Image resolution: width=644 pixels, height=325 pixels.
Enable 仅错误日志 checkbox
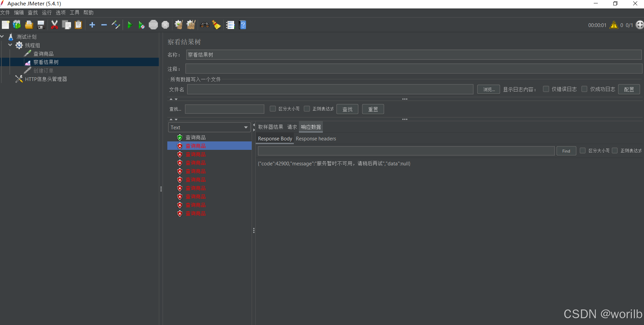[x=546, y=89]
